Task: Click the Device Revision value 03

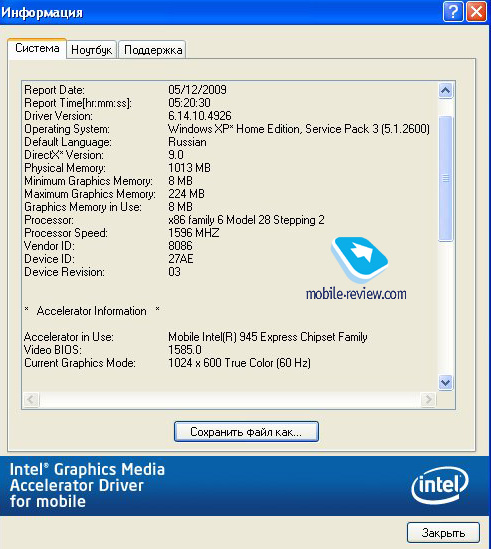Action: coord(174,272)
